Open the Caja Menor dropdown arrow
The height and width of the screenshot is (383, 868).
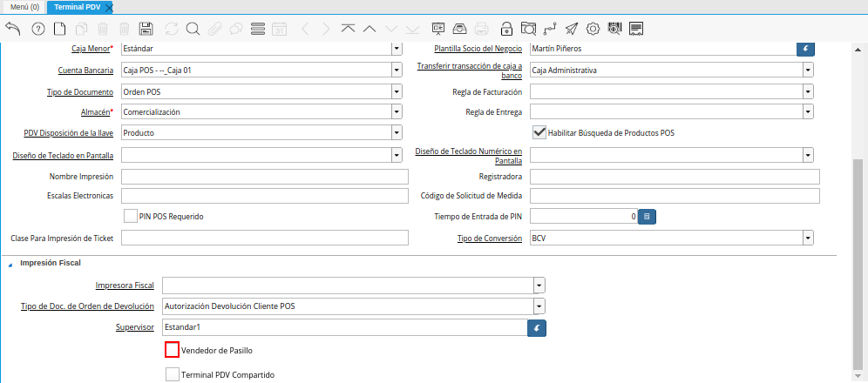pos(397,49)
